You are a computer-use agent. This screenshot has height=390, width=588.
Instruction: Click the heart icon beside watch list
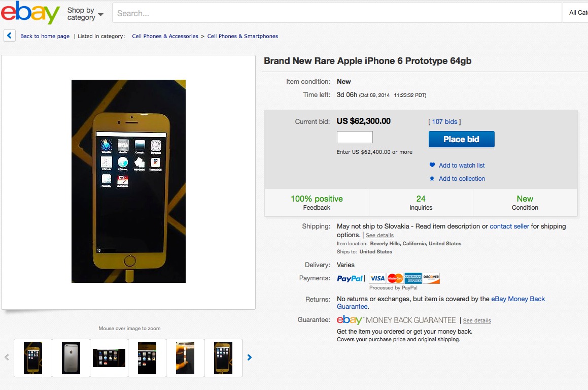click(x=432, y=165)
